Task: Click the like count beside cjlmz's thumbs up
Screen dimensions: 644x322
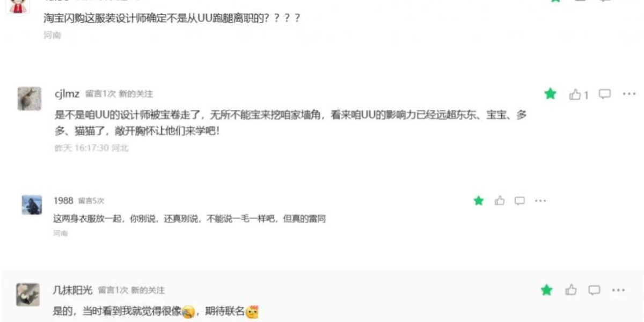Action: [586, 95]
